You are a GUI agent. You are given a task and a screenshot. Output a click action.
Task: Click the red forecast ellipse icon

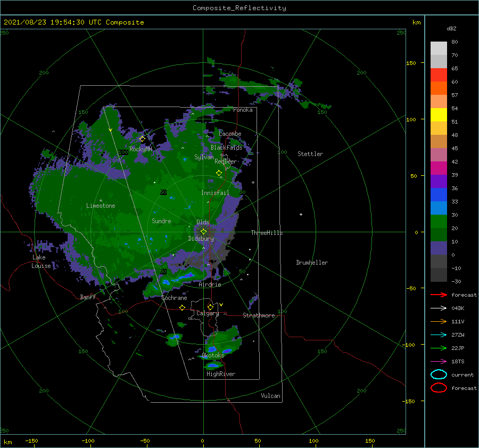439,388
